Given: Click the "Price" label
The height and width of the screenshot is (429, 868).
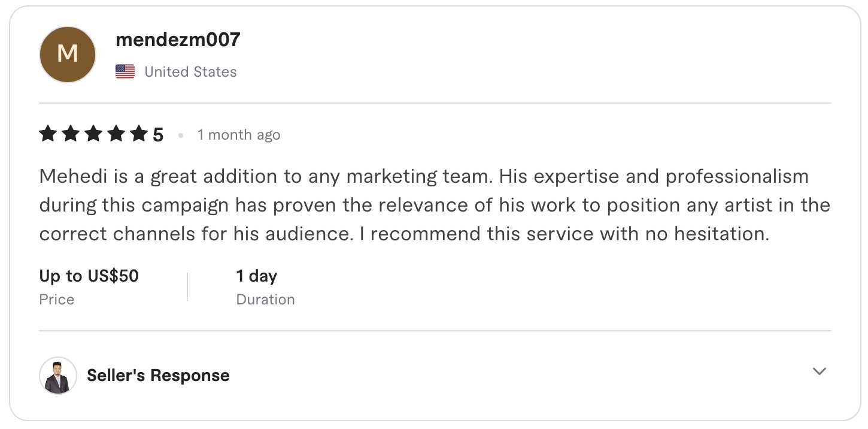Looking at the screenshot, I should click(x=57, y=300).
